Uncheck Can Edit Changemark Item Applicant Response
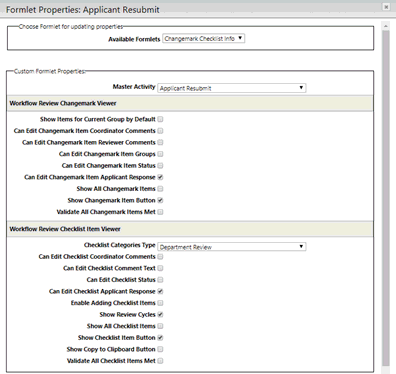 coord(160,177)
